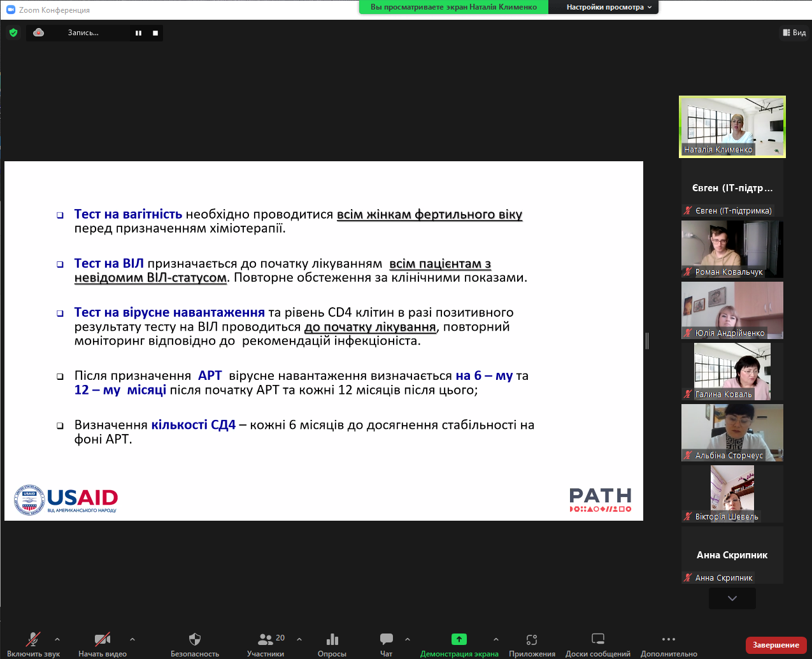Open the Apps (Приложения) icon
This screenshot has height=659, width=812.
[532, 639]
